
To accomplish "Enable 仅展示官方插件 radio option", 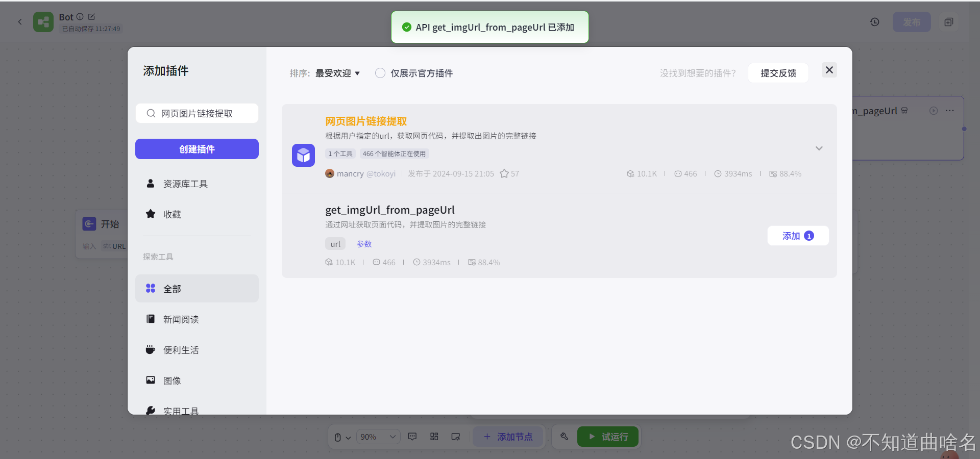I will (380, 73).
